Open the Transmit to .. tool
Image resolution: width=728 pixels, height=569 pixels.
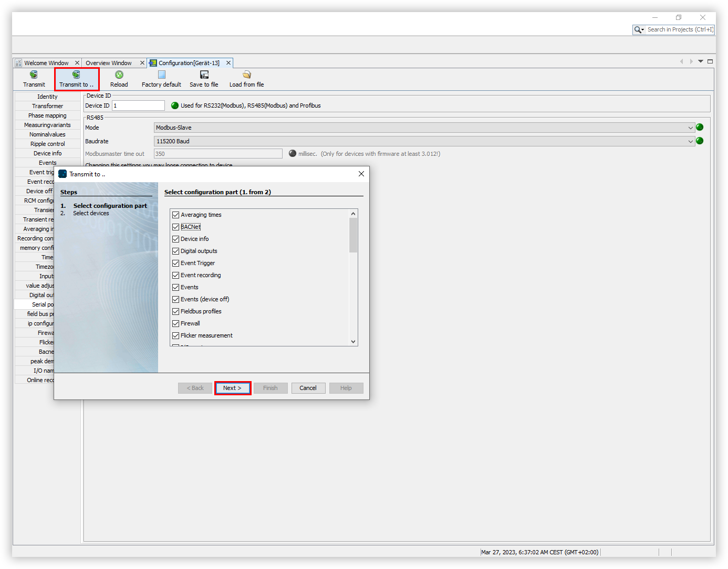coord(76,79)
